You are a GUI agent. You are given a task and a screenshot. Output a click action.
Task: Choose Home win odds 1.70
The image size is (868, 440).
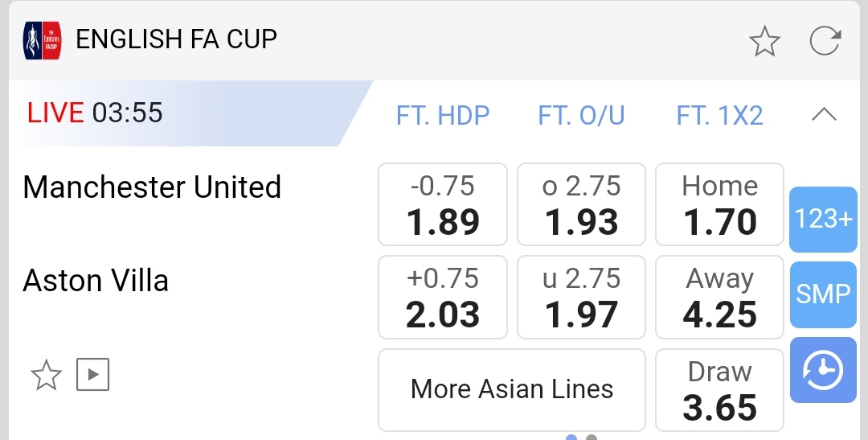point(719,204)
